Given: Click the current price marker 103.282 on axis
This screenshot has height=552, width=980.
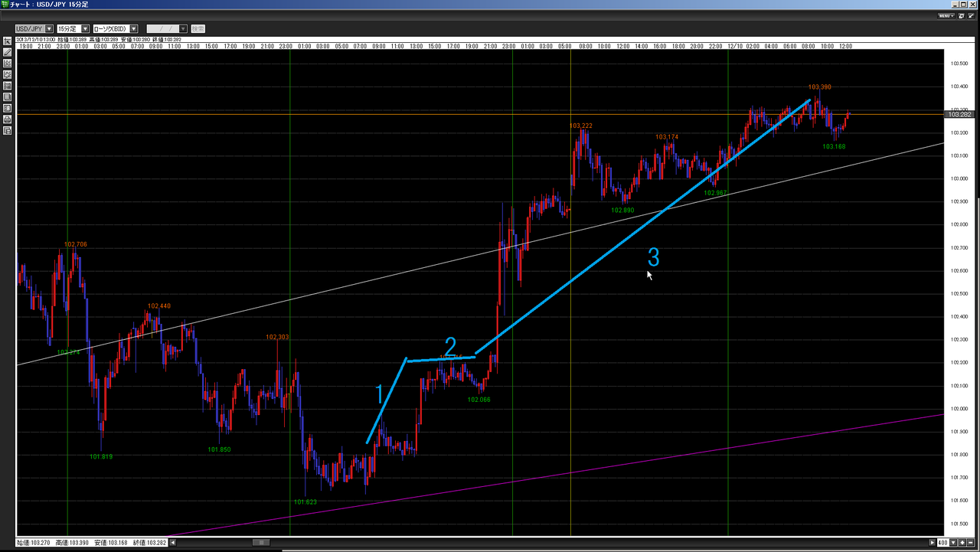Looking at the screenshot, I should (960, 114).
